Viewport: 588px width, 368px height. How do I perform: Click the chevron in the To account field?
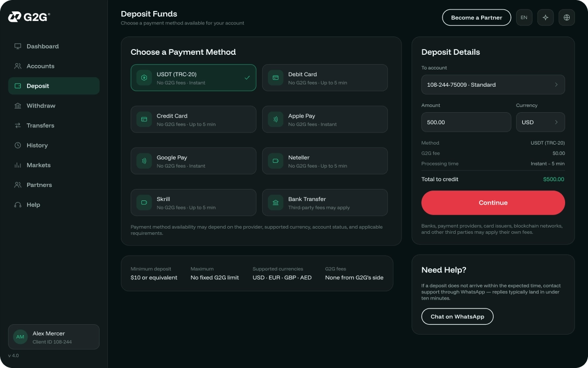[x=556, y=85]
